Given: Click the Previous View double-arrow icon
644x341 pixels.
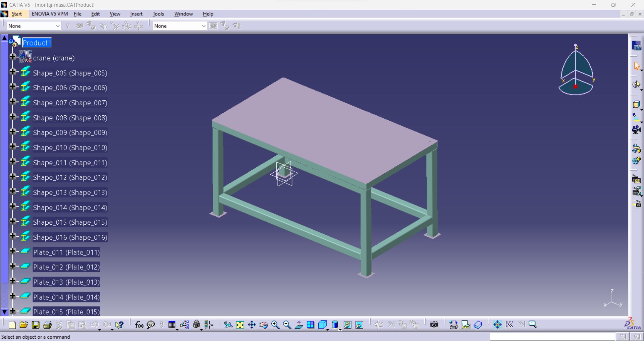Looking at the screenshot, I should tap(509, 325).
